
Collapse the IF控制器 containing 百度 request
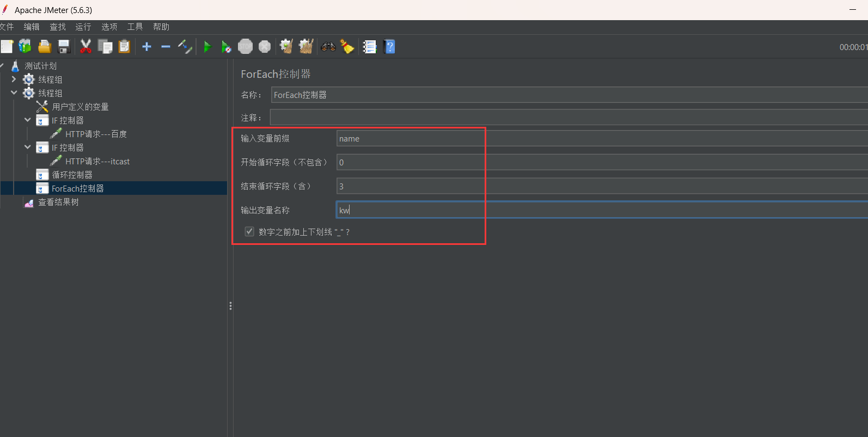click(28, 120)
